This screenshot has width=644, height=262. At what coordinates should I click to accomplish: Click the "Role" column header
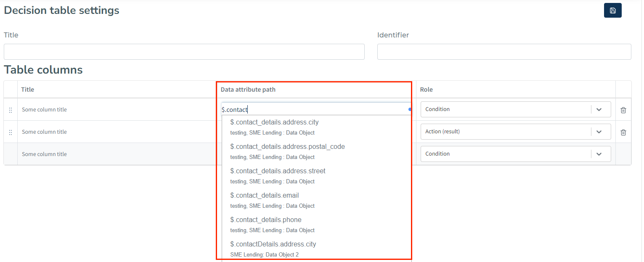tap(427, 90)
